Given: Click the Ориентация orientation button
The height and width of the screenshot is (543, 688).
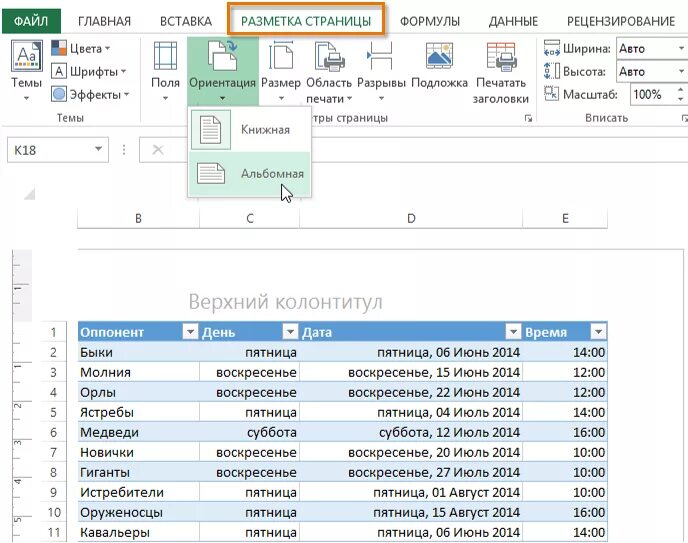Looking at the screenshot, I should [223, 71].
